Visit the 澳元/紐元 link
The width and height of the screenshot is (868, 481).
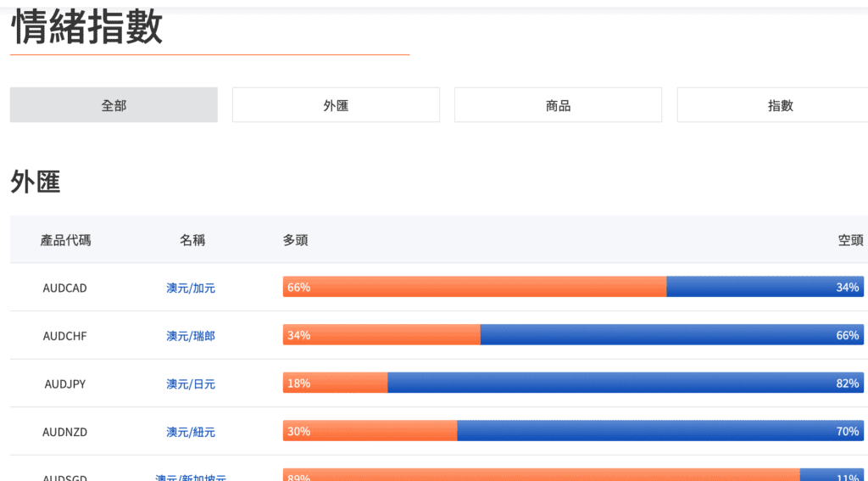[x=191, y=432]
